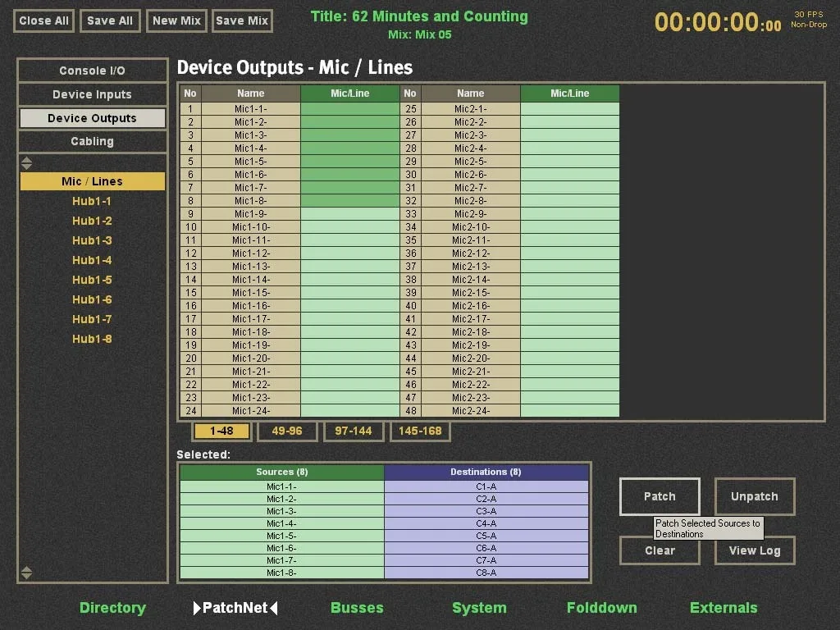Open the Console I/O section
Image resolution: width=840 pixels, height=630 pixels.
click(x=92, y=71)
